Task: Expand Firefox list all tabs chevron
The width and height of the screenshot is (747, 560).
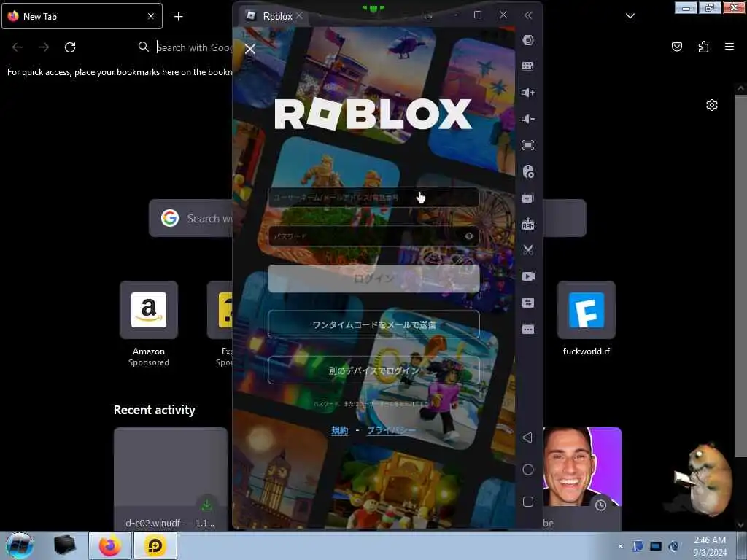Action: pyautogui.click(x=630, y=16)
